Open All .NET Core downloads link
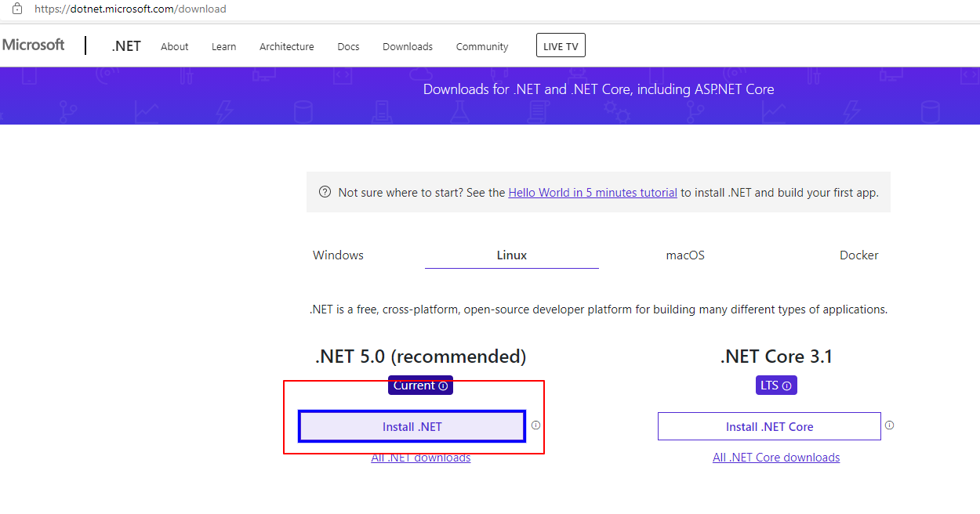Viewport: 980px width, 514px height. 776,458
